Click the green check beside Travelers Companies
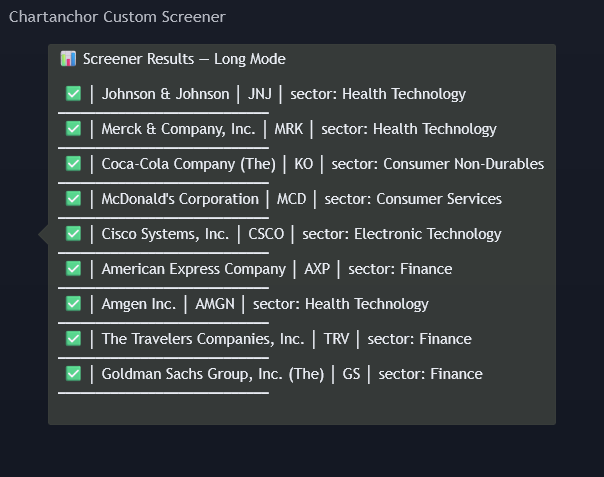Image resolution: width=604 pixels, height=477 pixels. (x=73, y=339)
